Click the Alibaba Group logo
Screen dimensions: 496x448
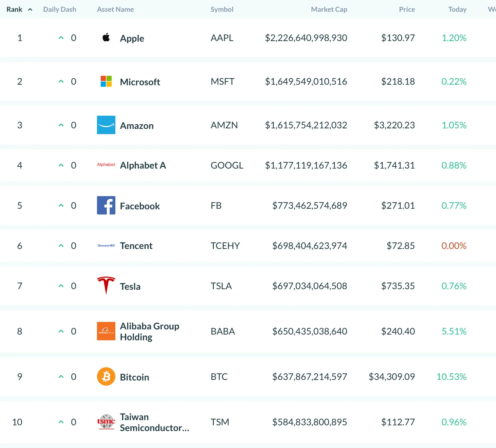[x=106, y=331]
